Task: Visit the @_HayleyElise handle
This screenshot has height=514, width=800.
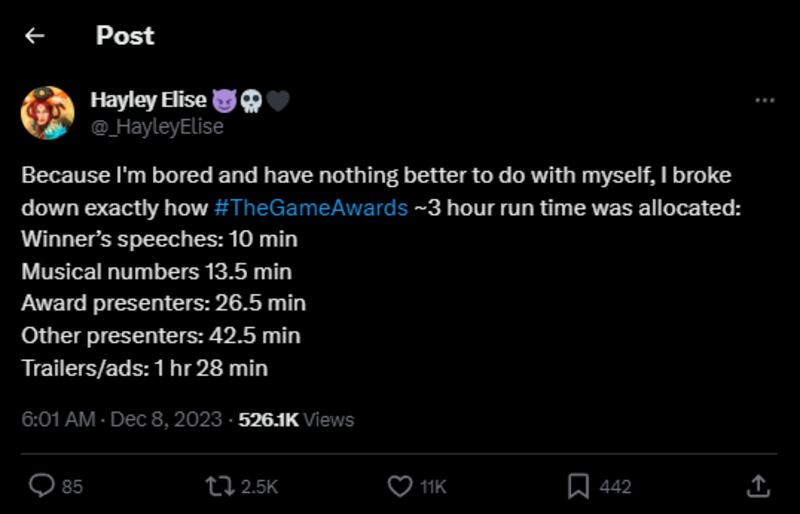Action: (157, 127)
